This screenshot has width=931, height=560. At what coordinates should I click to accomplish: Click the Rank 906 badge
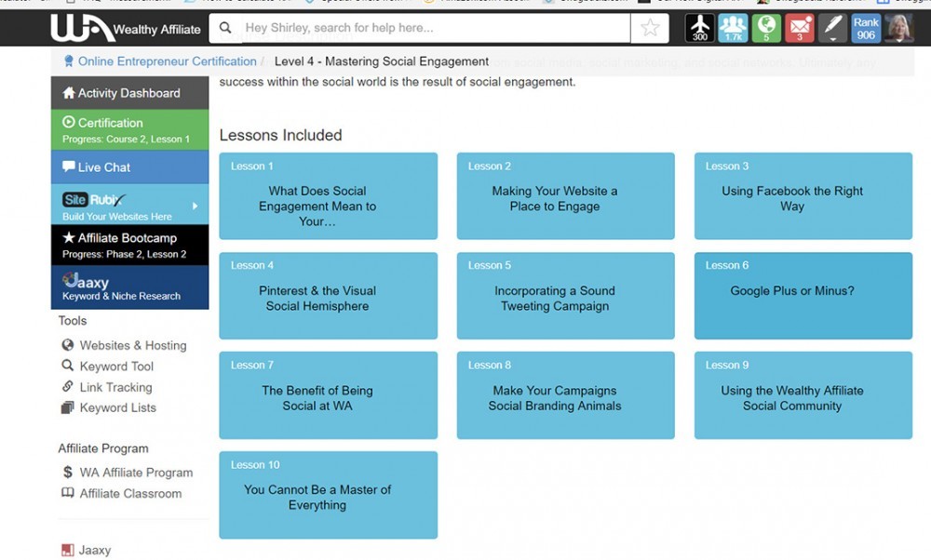point(866,28)
